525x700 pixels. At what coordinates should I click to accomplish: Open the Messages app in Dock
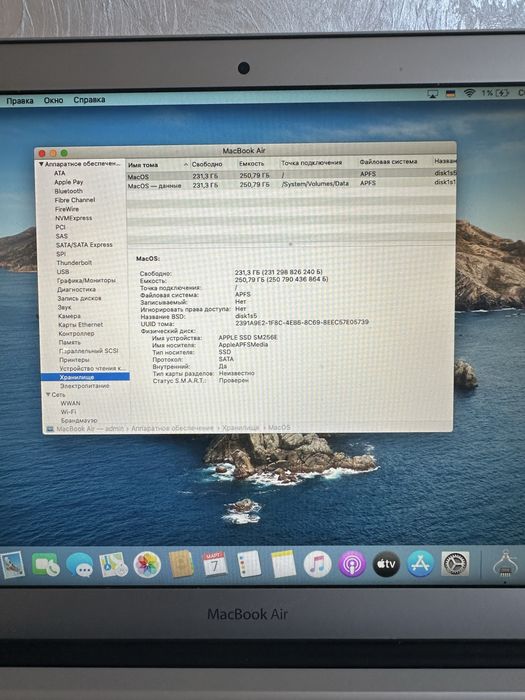click(x=80, y=565)
